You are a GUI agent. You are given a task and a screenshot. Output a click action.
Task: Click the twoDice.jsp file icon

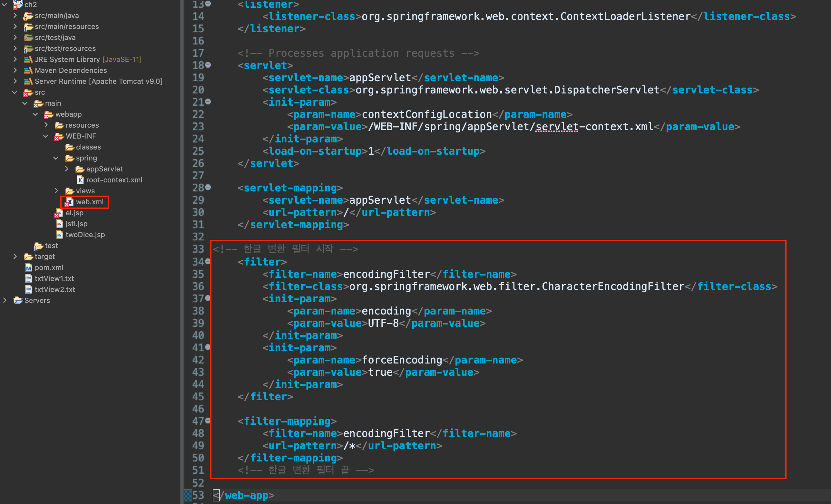(x=59, y=235)
